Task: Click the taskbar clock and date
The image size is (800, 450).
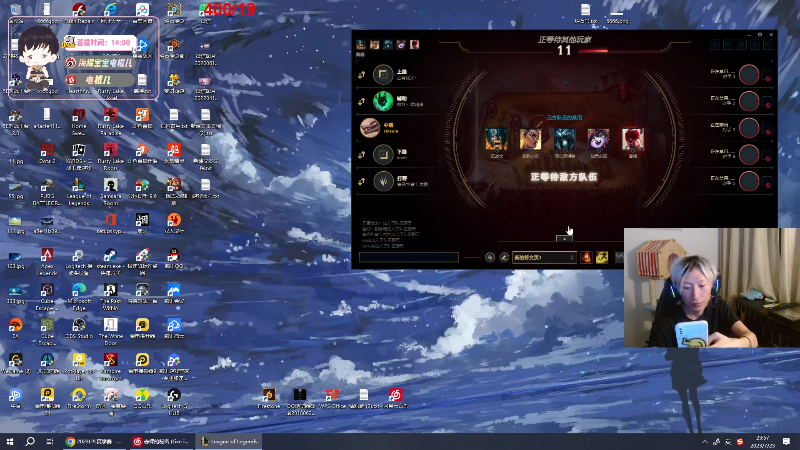Action: tap(763, 441)
